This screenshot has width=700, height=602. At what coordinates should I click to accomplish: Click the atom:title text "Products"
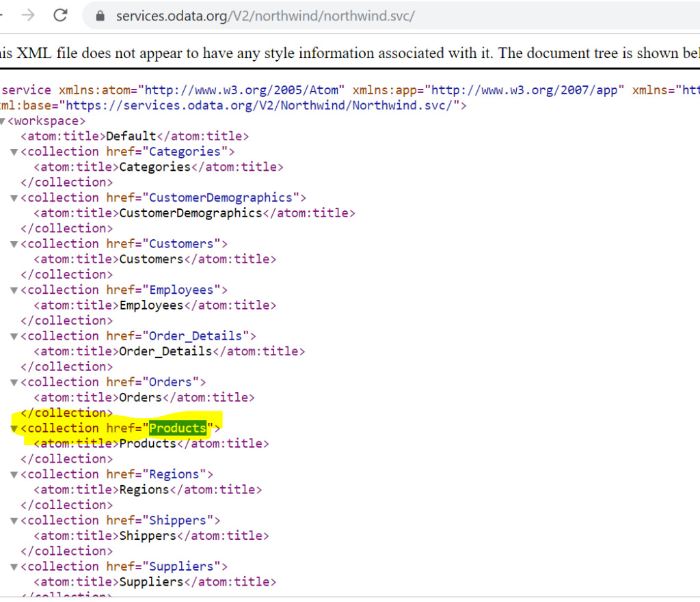coord(148,443)
